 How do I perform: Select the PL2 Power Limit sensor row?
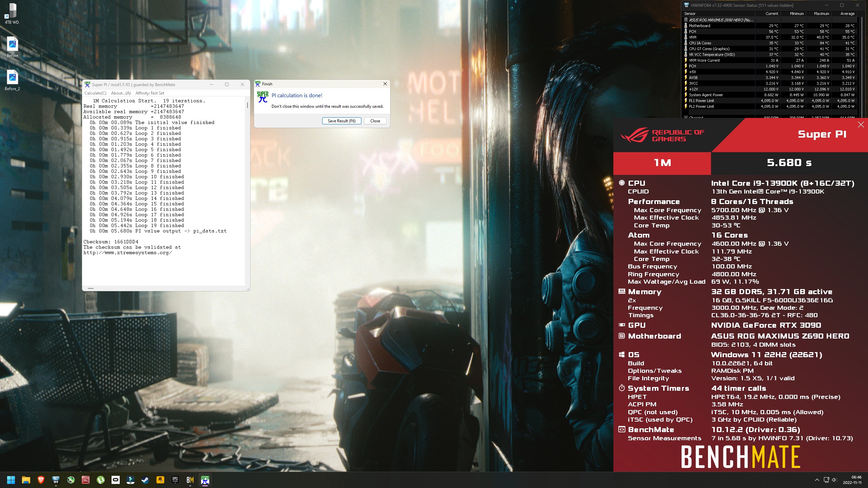point(770,106)
